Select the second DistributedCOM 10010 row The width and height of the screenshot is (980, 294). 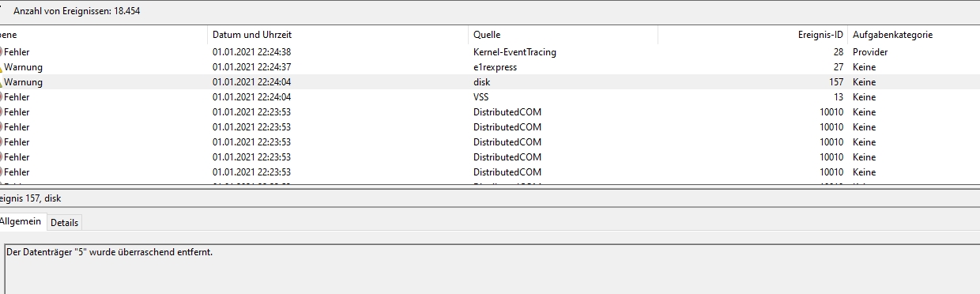click(x=490, y=127)
